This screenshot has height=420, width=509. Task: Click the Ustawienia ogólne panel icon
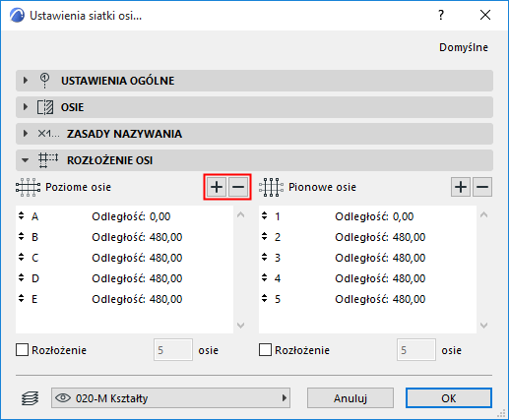44,81
